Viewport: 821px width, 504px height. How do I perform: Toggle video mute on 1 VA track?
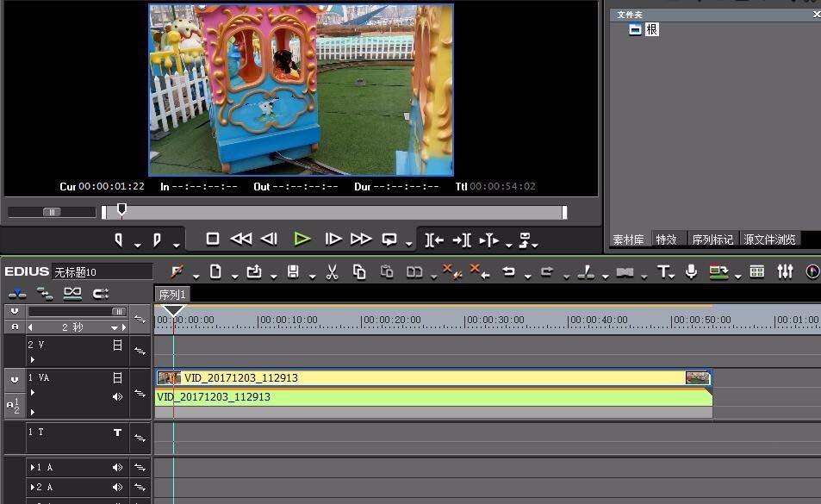coord(118,377)
